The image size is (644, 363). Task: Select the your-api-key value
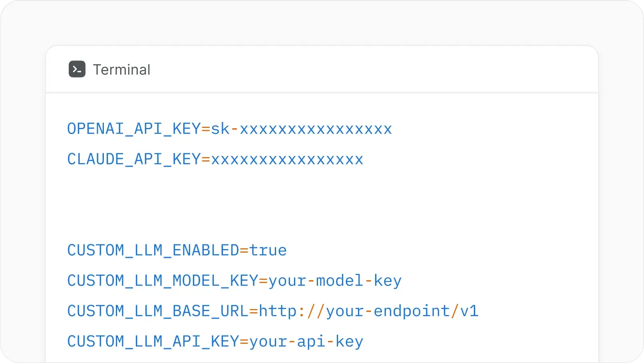coord(306,342)
